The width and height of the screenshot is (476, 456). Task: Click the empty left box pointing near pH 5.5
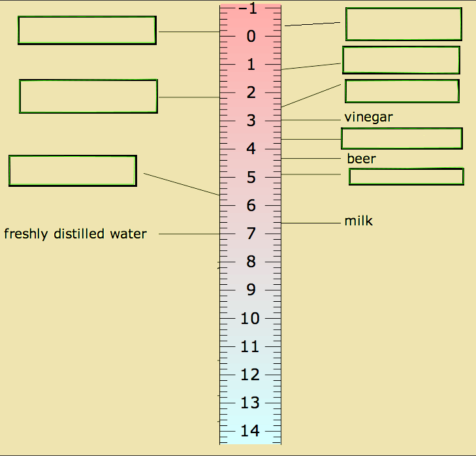click(73, 171)
